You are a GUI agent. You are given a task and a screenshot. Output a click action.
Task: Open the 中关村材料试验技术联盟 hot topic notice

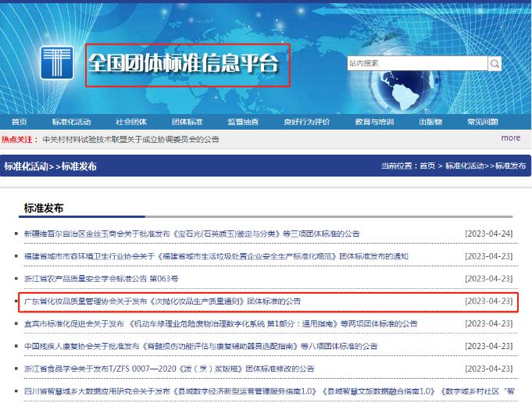[x=130, y=140]
